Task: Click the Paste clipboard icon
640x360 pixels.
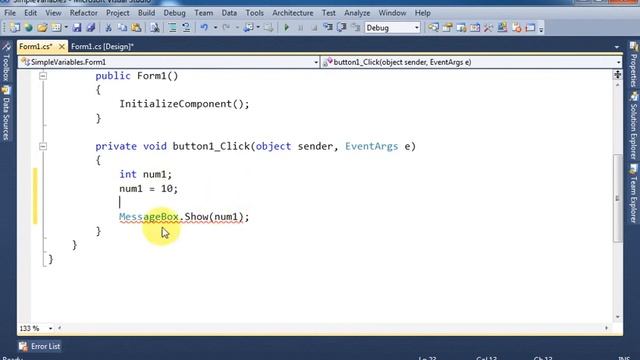Action: point(136,28)
